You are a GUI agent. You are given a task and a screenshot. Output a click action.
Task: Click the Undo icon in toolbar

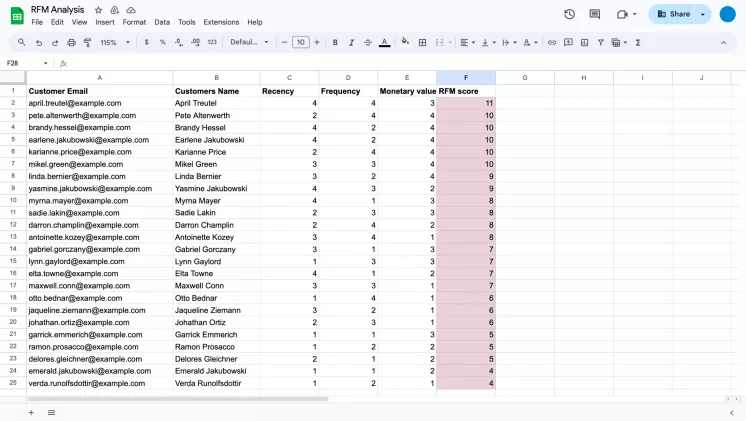coord(39,43)
